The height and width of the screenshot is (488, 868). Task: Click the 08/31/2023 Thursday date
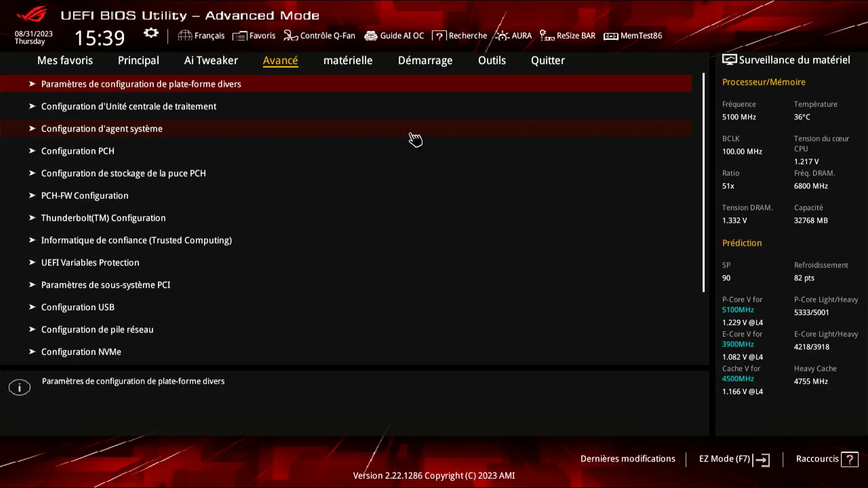point(33,38)
